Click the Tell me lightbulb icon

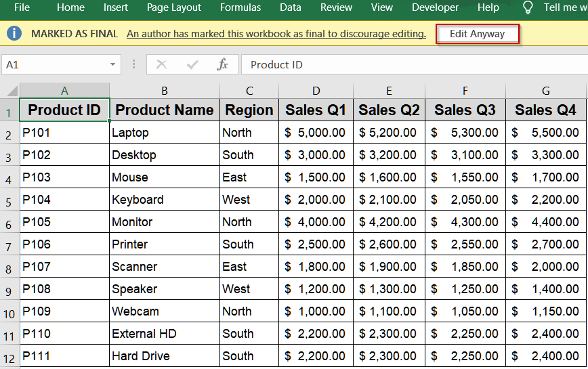tap(528, 8)
